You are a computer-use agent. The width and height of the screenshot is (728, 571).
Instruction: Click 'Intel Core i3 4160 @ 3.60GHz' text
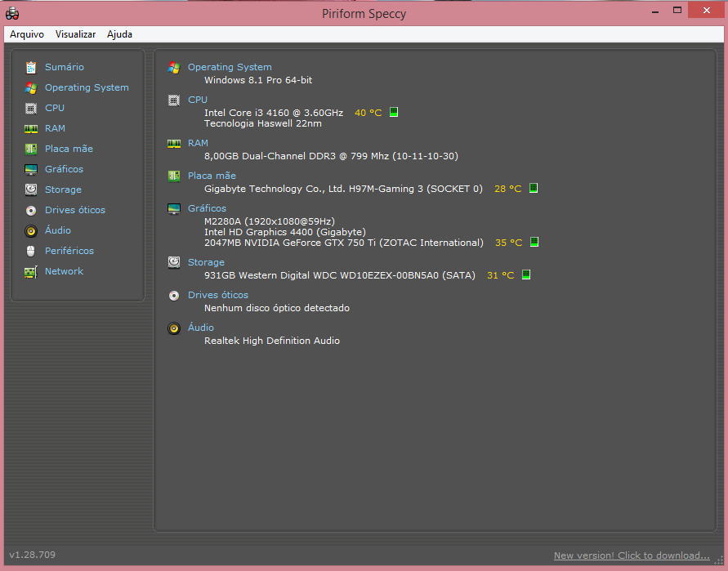(274, 113)
